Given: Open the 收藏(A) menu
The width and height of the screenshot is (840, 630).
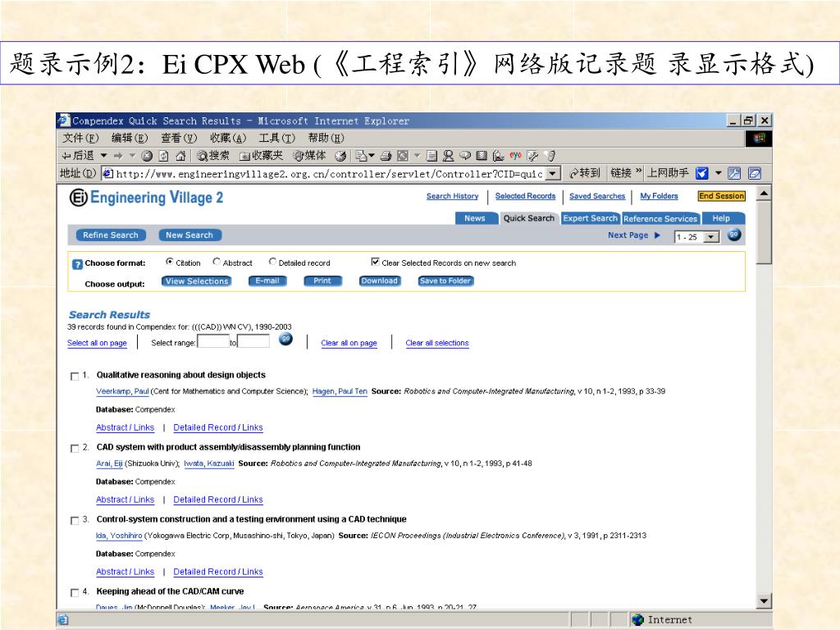Looking at the screenshot, I should pos(228,138).
